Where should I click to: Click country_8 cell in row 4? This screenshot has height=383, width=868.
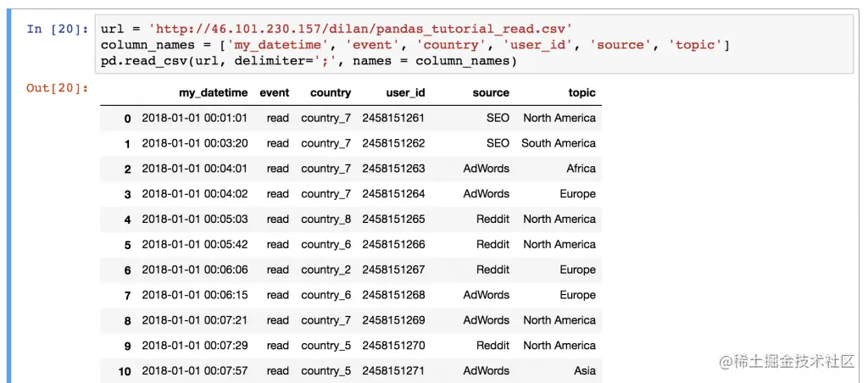326,219
